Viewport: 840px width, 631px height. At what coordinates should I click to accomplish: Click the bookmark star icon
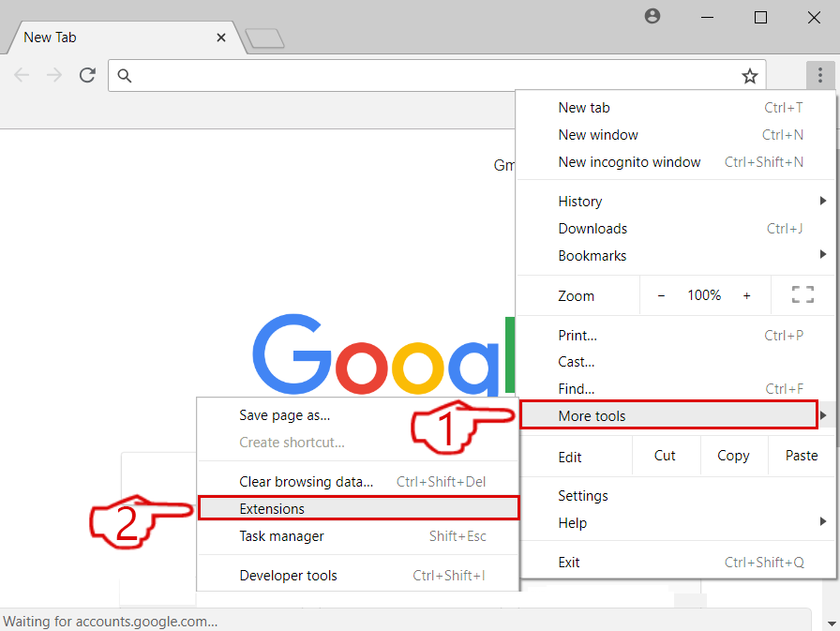click(x=750, y=75)
